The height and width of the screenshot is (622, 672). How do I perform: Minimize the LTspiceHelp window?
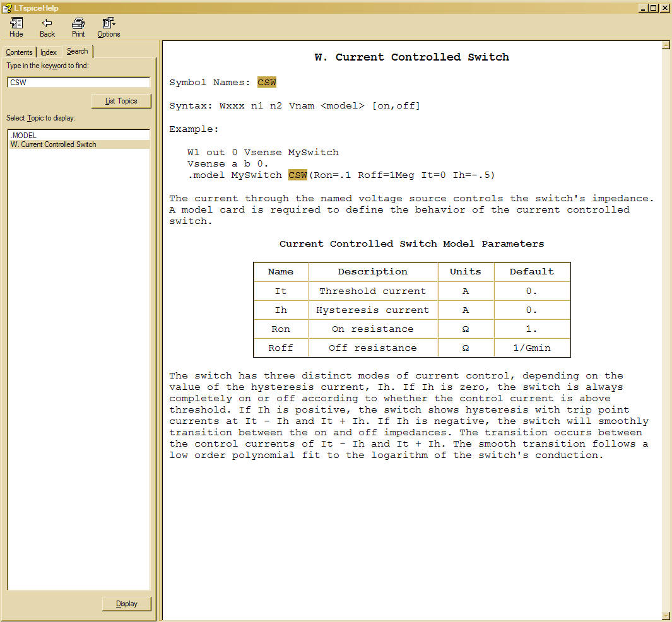tap(643, 8)
